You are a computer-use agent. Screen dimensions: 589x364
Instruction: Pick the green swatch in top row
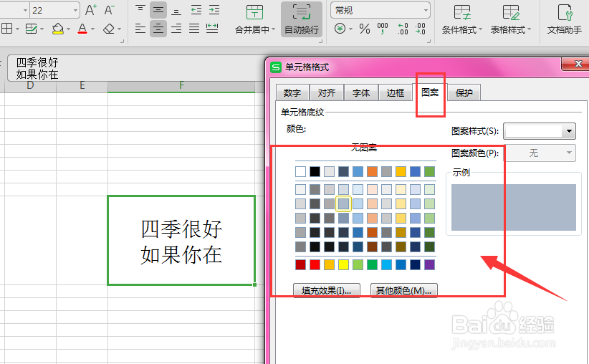point(429,172)
